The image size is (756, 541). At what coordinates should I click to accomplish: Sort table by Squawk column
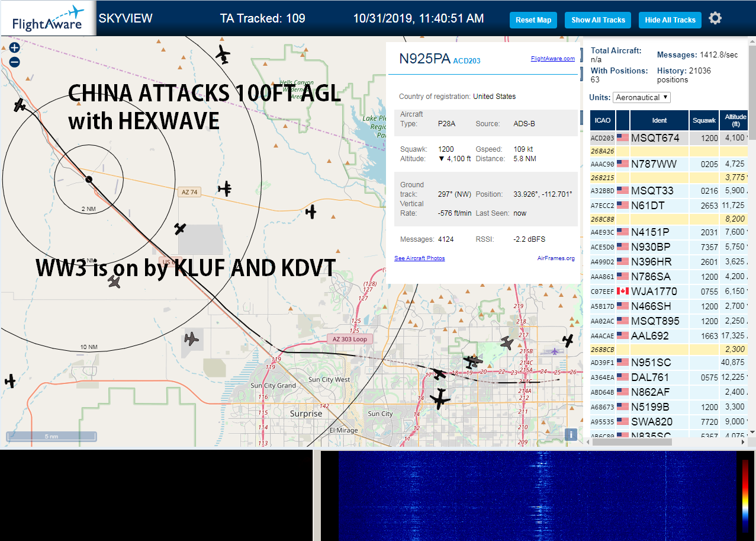coord(704,120)
